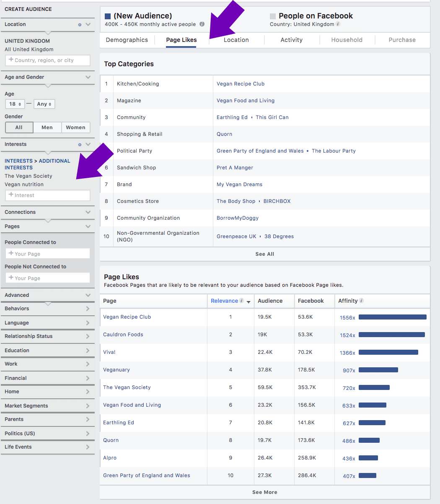440x504 pixels.
Task: Open the Location section gear settings
Action: click(80, 25)
